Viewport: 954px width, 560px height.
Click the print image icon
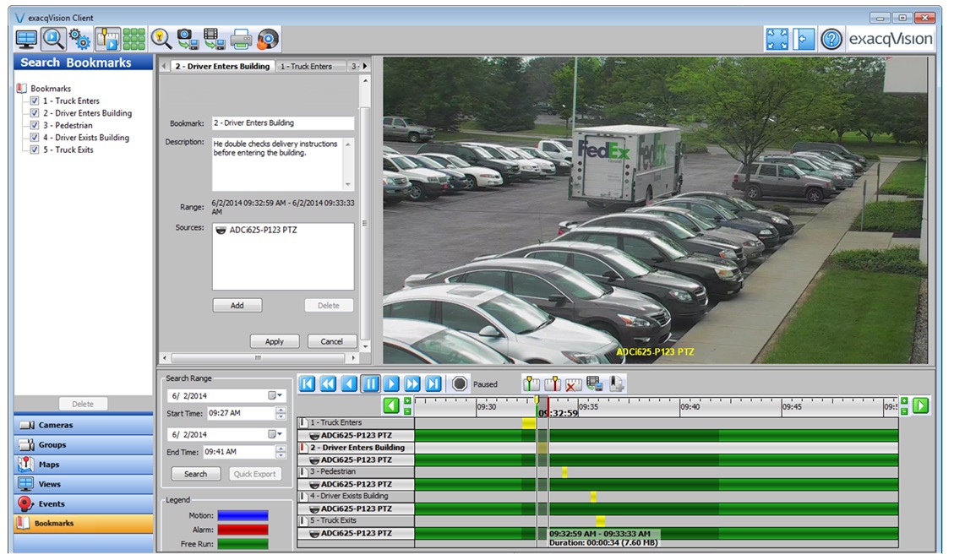coord(241,40)
